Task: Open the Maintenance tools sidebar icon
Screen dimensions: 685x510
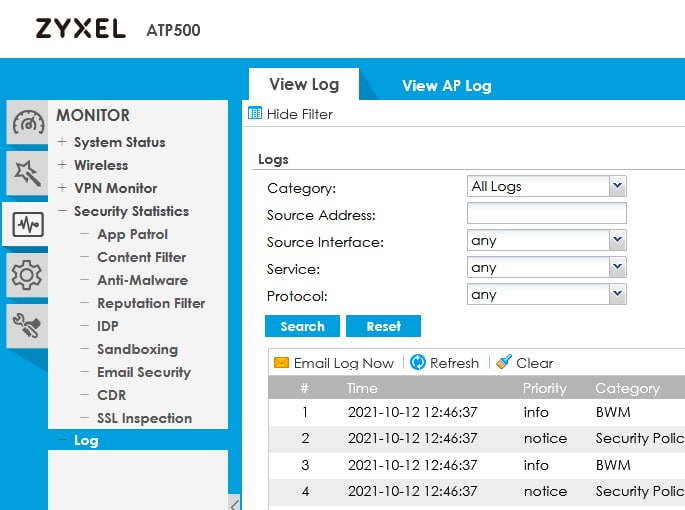Action: [25, 323]
